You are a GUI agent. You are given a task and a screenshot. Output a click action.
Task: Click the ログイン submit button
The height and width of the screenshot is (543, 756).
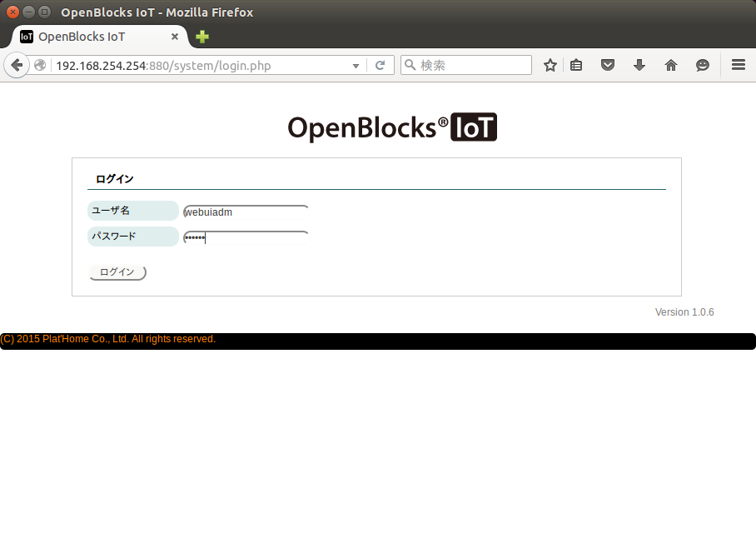tap(117, 272)
